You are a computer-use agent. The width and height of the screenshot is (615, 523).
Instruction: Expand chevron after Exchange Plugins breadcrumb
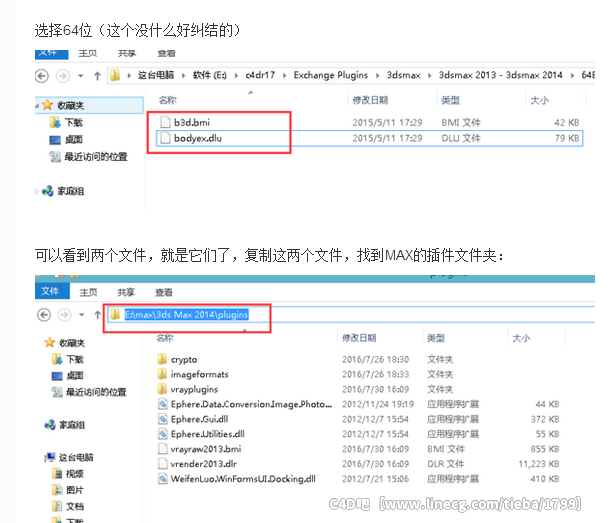tap(377, 75)
